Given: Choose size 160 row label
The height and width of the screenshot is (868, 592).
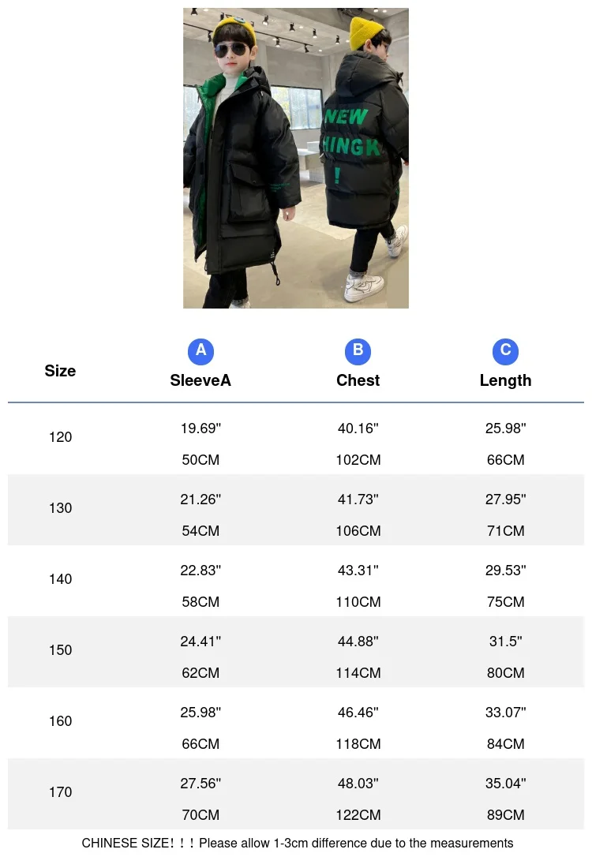Looking at the screenshot, I should (x=60, y=721).
